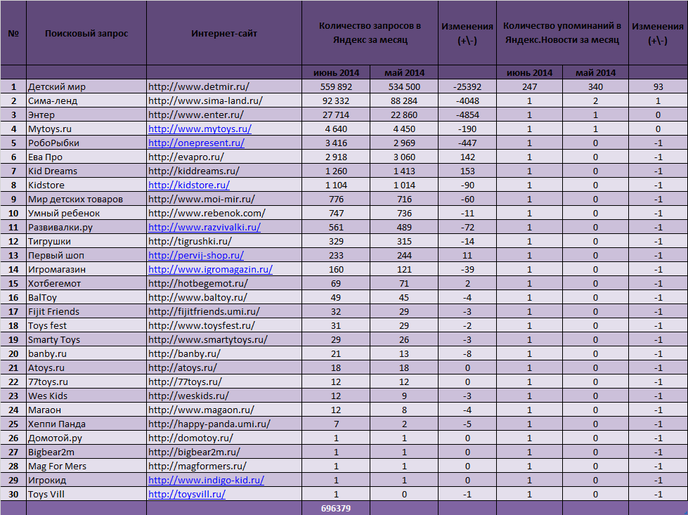
Task: Select the 'Игрокид' cell
Action: [x=86, y=480]
